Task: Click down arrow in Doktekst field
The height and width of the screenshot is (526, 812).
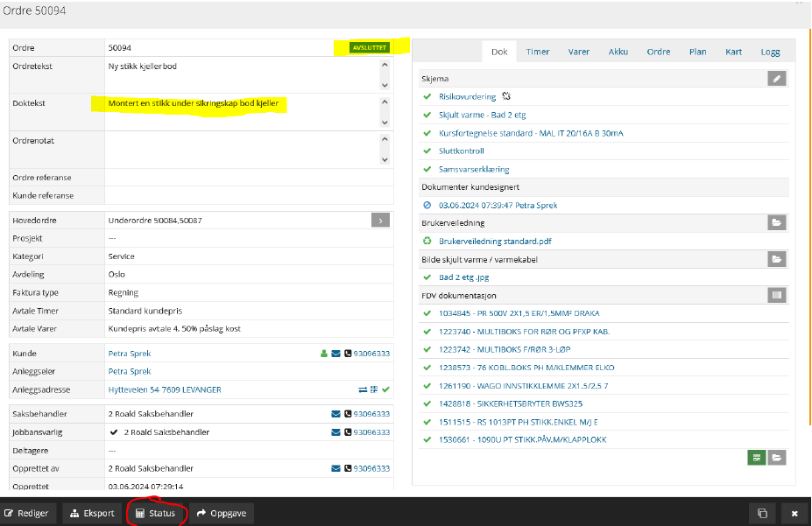Action: [x=385, y=123]
